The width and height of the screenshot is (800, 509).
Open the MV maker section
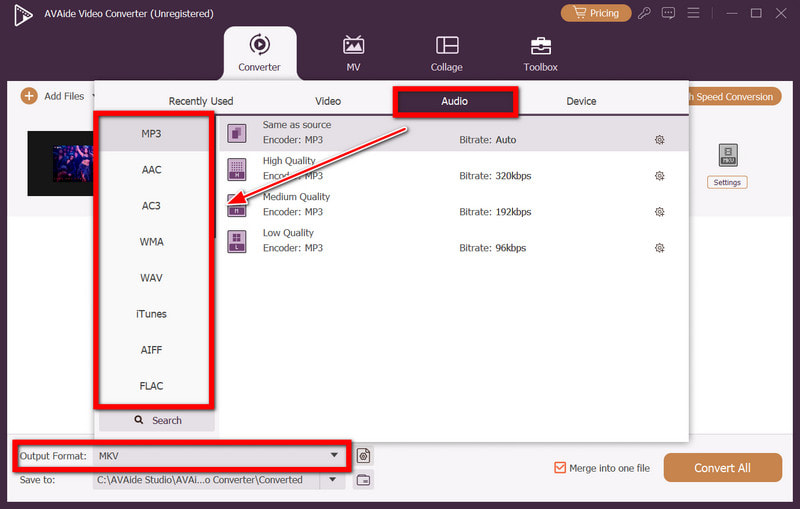click(353, 54)
